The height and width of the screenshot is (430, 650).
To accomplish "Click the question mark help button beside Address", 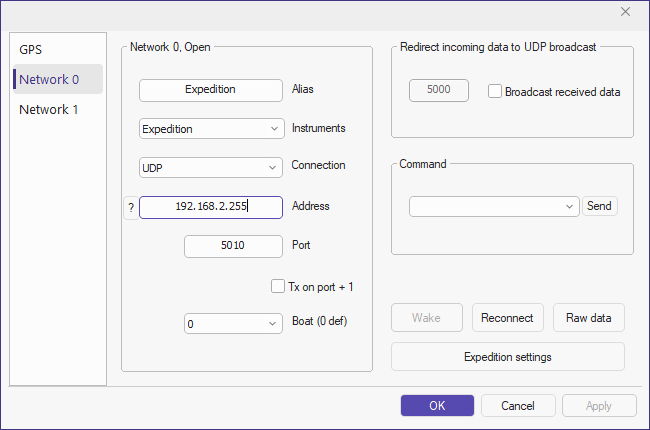I will point(130,207).
